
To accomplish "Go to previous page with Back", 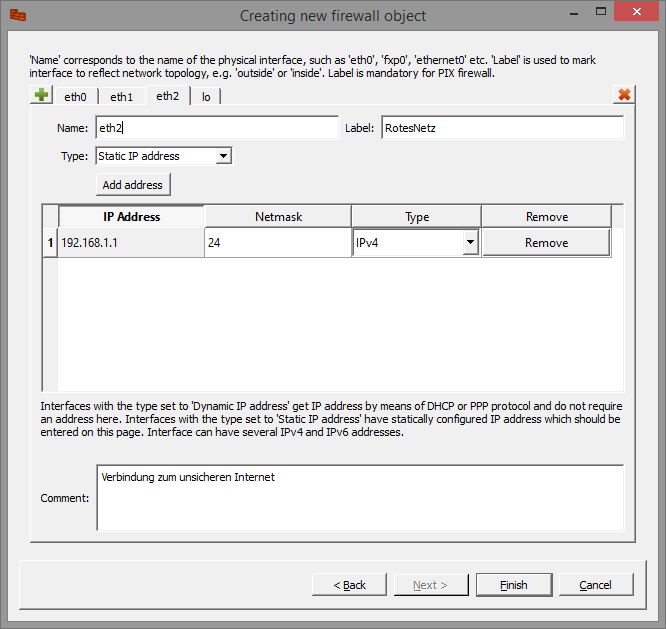I will (x=349, y=585).
